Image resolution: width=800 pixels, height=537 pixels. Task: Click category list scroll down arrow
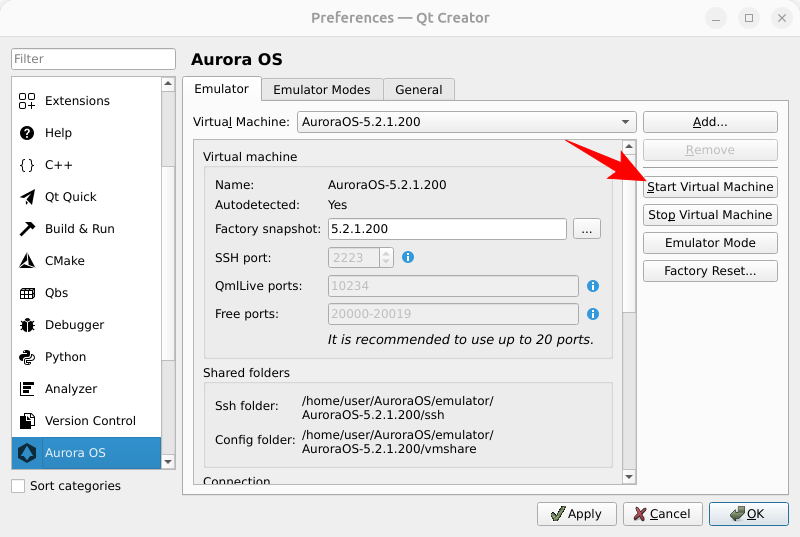tap(168, 462)
